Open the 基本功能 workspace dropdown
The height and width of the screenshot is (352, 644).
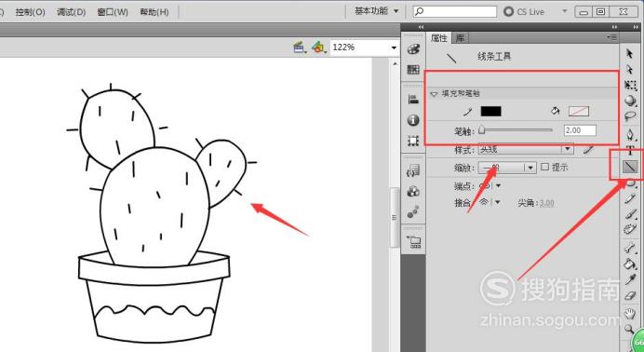[376, 11]
